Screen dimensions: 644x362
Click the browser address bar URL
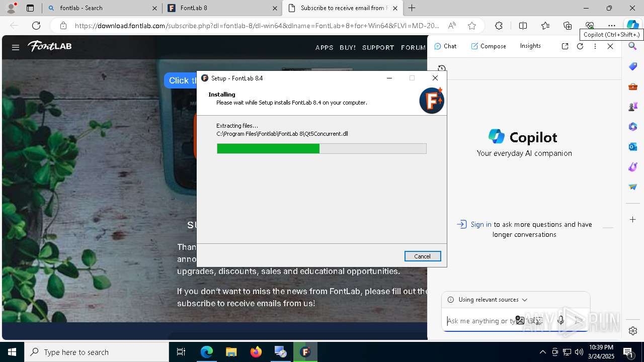257,26
